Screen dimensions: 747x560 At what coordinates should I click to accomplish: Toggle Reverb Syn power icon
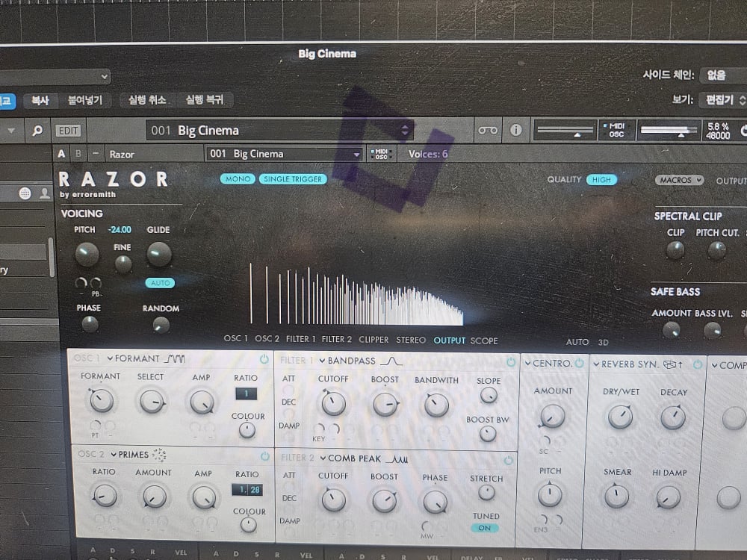coord(698,365)
